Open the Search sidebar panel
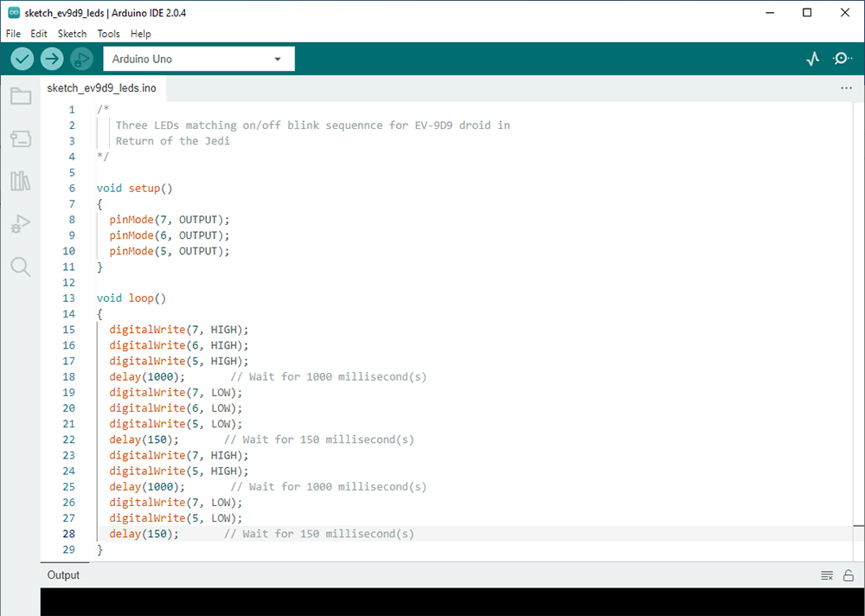This screenshot has width=865, height=616. (21, 266)
